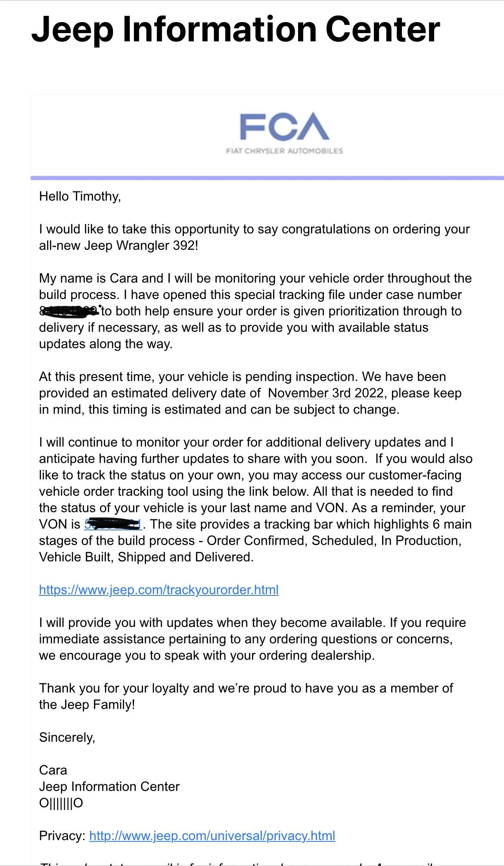The image size is (504, 866).
Task: Click Jeep Information Center in the signature
Action: 109,787
